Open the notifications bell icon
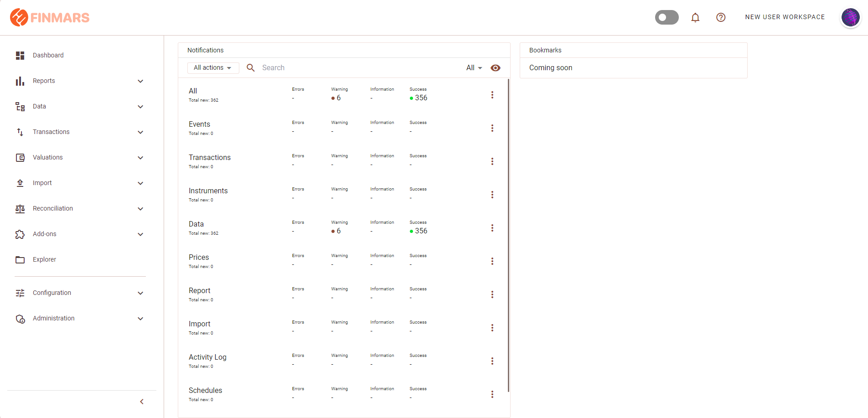 (x=695, y=17)
